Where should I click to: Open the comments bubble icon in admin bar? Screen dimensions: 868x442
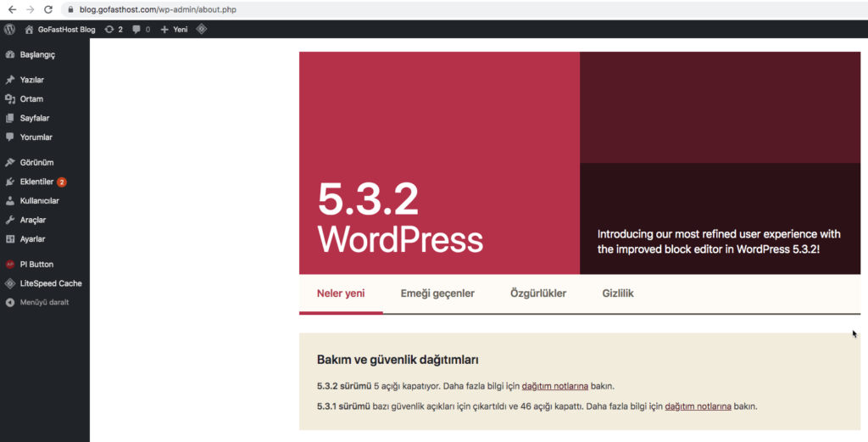click(136, 30)
